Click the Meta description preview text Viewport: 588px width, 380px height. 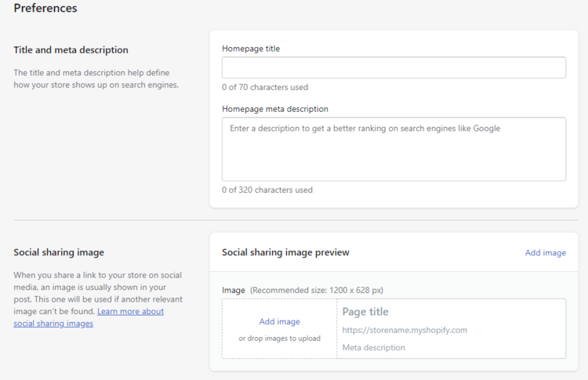point(374,347)
